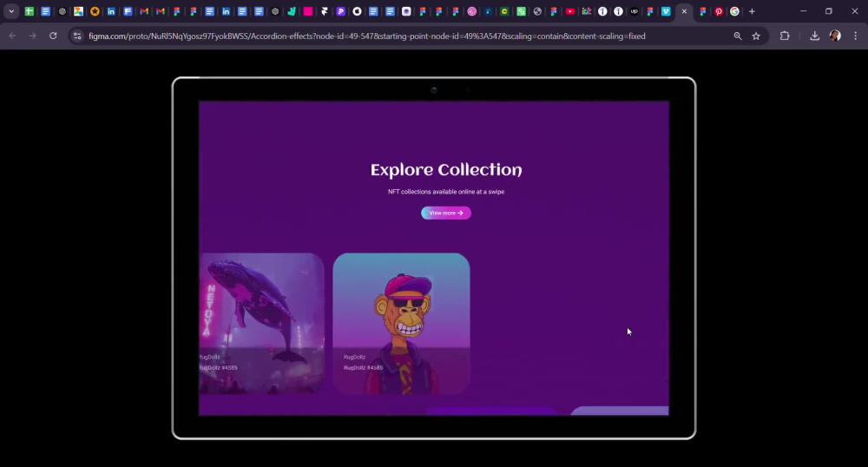Switch to the Google Sheets tab
Image resolution: width=868 pixels, height=467 pixels.
pos(29,11)
